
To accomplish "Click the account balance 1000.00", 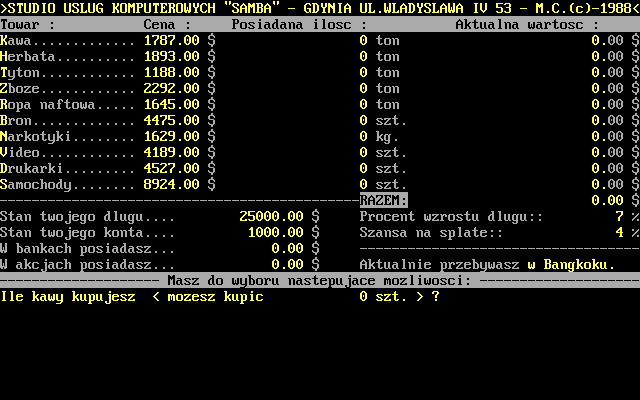I will [276, 232].
